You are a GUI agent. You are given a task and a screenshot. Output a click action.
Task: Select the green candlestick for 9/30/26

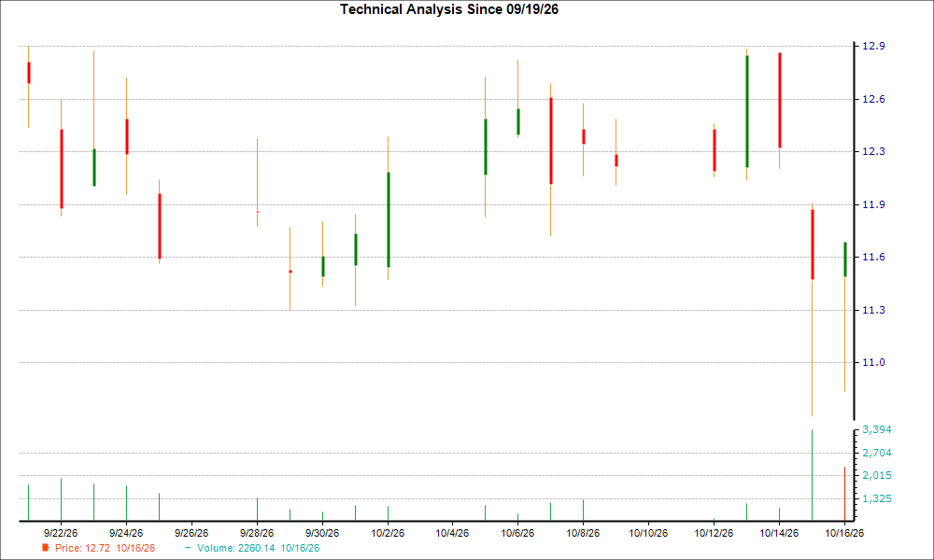323,267
